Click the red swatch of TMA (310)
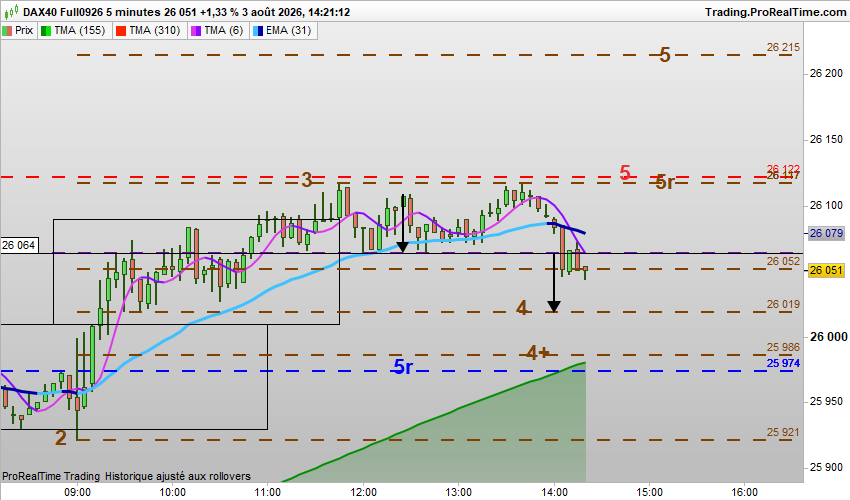 pos(121,31)
